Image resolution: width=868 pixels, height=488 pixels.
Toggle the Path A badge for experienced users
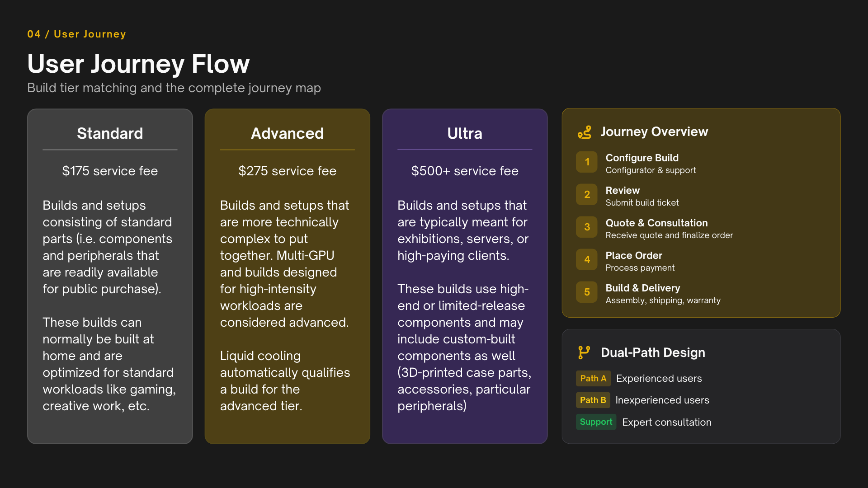[x=593, y=378]
